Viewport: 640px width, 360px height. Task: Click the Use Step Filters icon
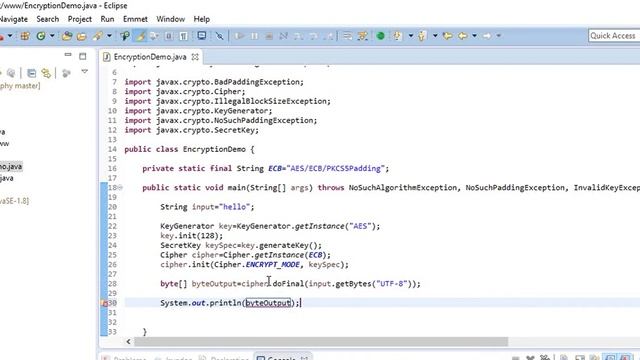click(362, 36)
